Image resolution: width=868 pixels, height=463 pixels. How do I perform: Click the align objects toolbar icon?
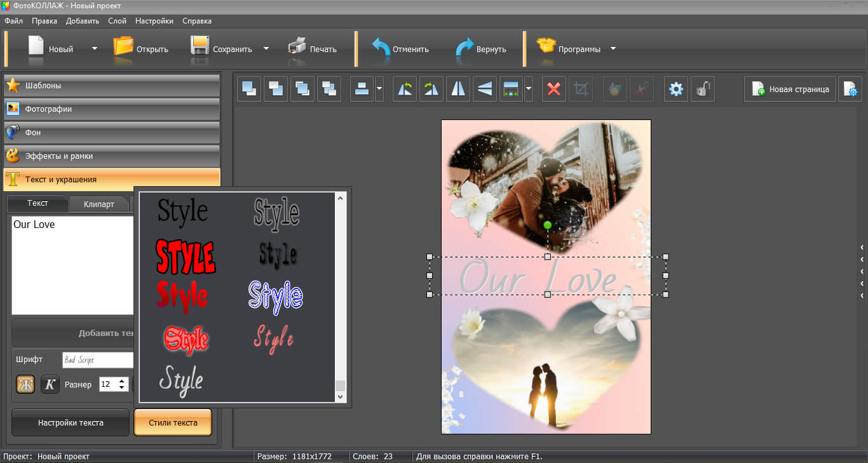point(362,89)
